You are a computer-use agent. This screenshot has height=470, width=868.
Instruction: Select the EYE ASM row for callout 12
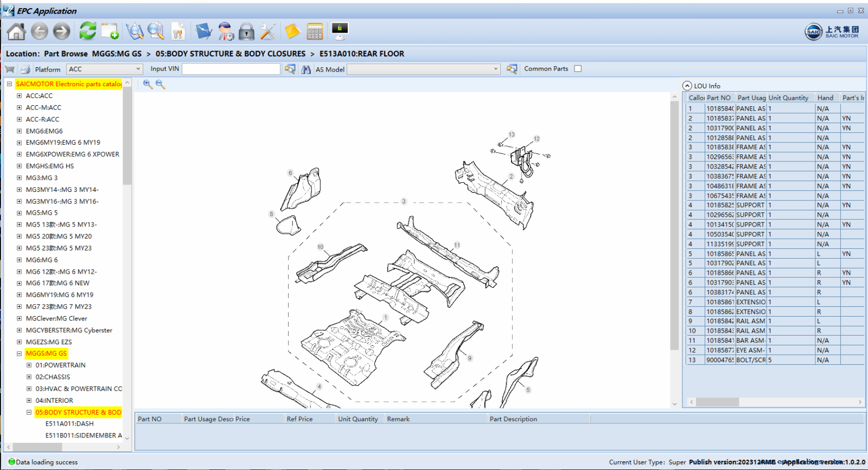coord(750,350)
